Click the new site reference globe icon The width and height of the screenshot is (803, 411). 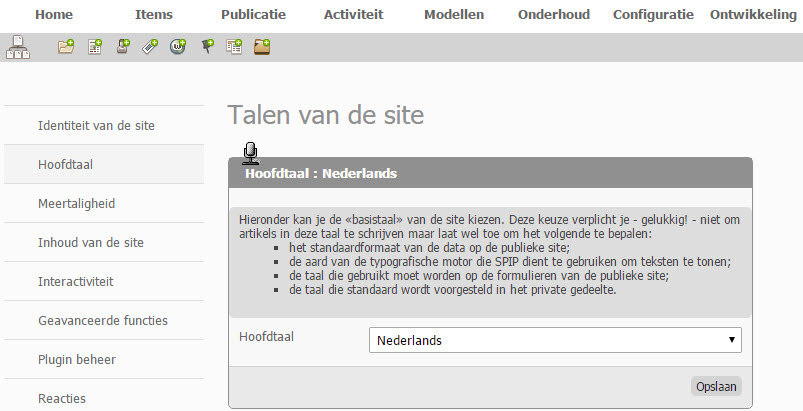click(x=178, y=46)
